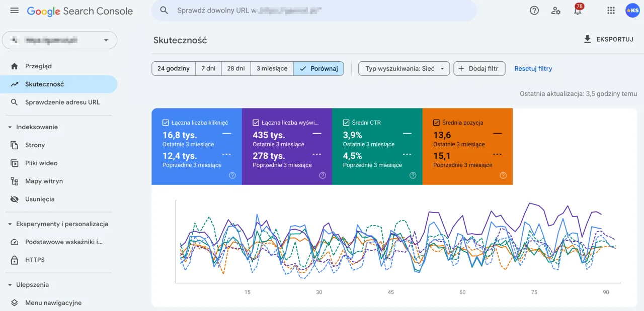Click the EKSPORTUJ button
Screen dimensions: 644x311
point(609,39)
